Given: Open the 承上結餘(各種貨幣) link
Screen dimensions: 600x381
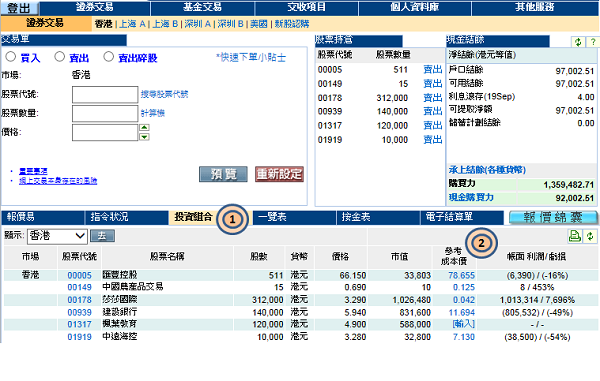Looking at the screenshot, I should 487,169.
